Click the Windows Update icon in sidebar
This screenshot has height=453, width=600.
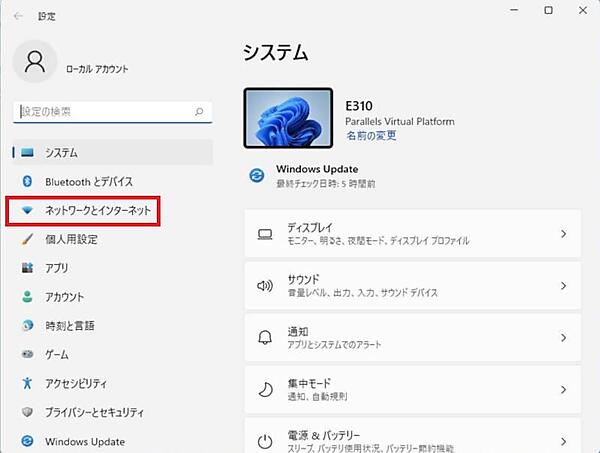(x=27, y=441)
